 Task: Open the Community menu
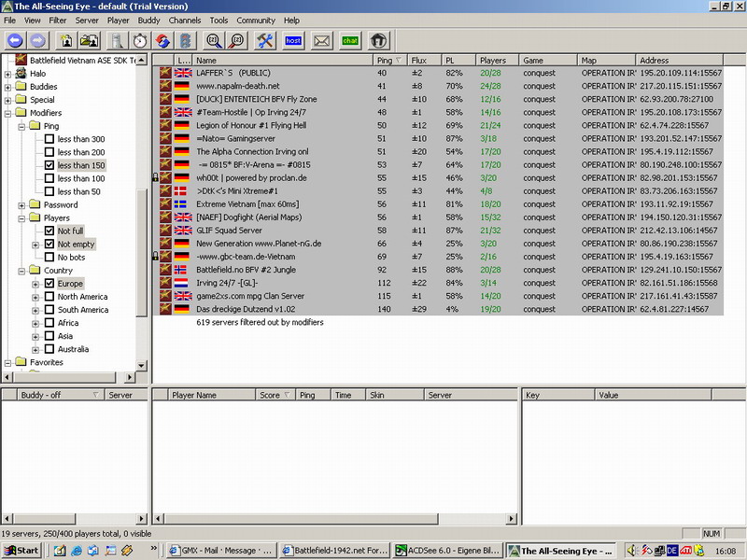click(x=255, y=20)
